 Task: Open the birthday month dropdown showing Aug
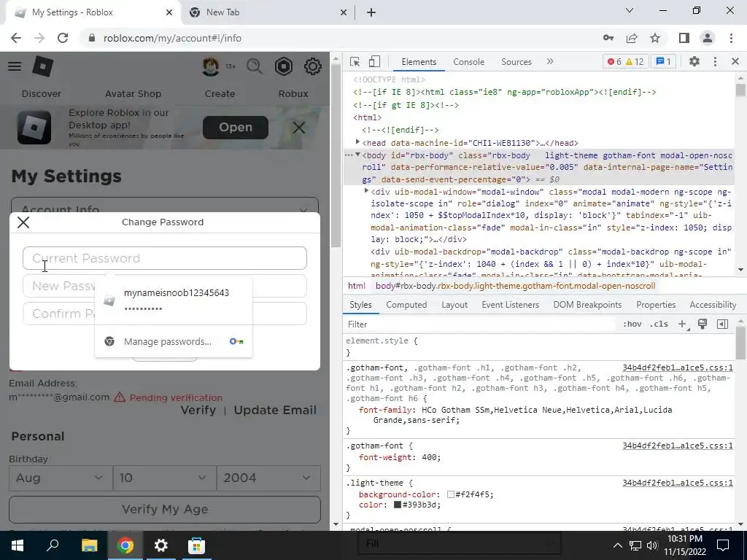coord(61,478)
